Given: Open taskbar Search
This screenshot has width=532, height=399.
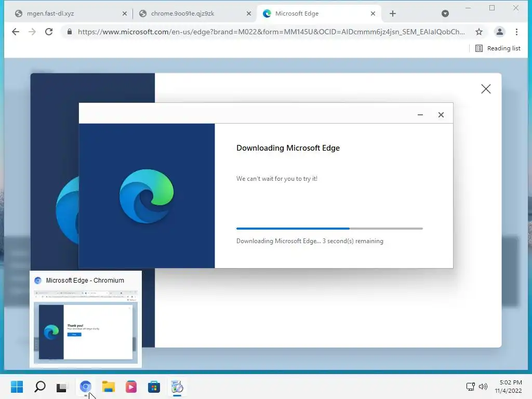Looking at the screenshot, I should coord(39,387).
